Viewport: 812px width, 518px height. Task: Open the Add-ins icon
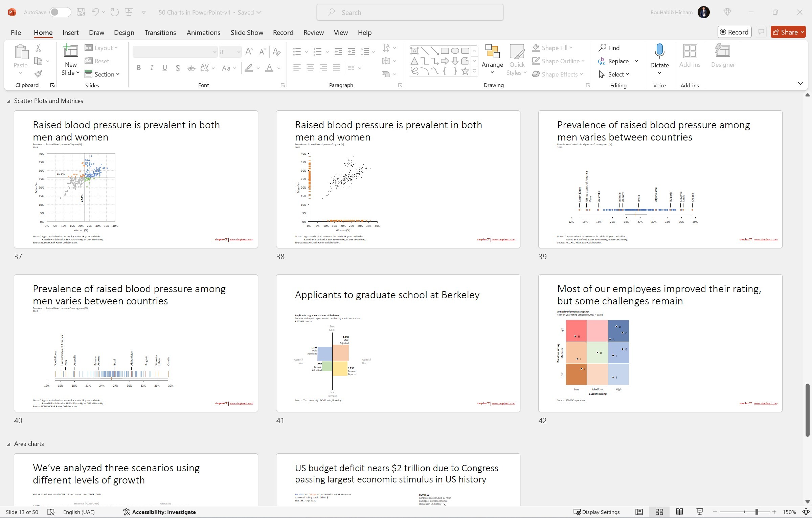[x=690, y=56]
